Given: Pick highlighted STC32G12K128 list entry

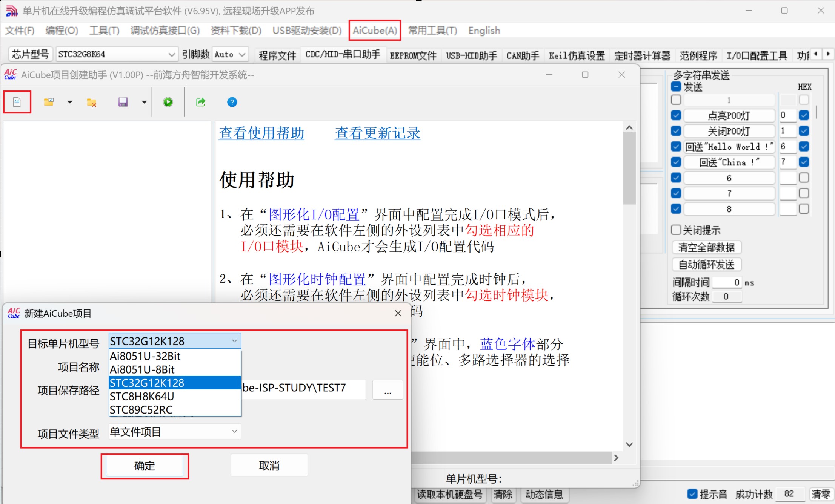Looking at the screenshot, I should coord(175,383).
